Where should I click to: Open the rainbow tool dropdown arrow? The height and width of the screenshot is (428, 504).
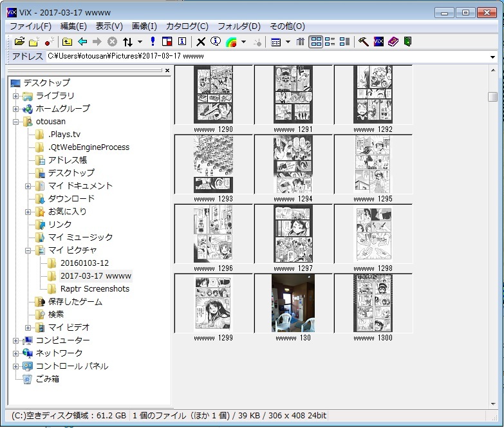coord(244,42)
